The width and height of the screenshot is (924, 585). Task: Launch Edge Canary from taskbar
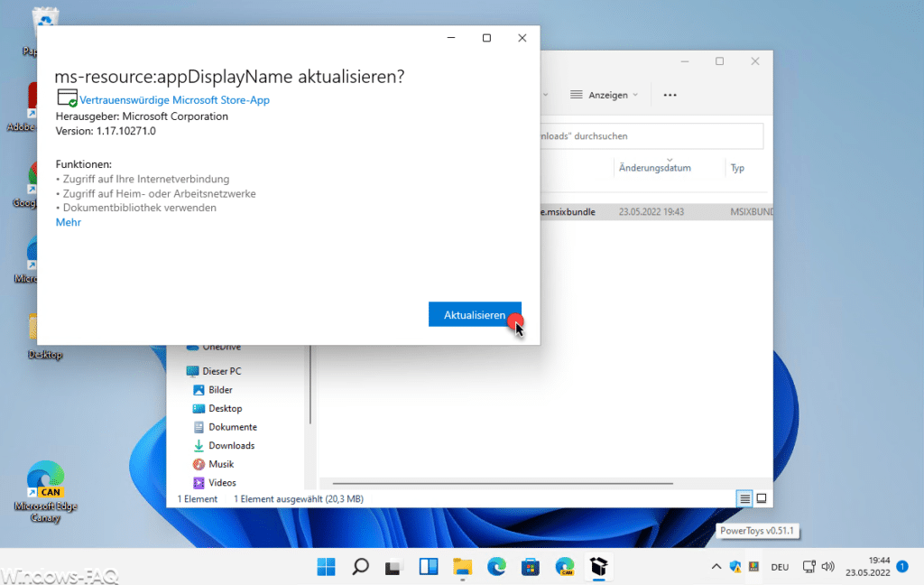pos(565,567)
